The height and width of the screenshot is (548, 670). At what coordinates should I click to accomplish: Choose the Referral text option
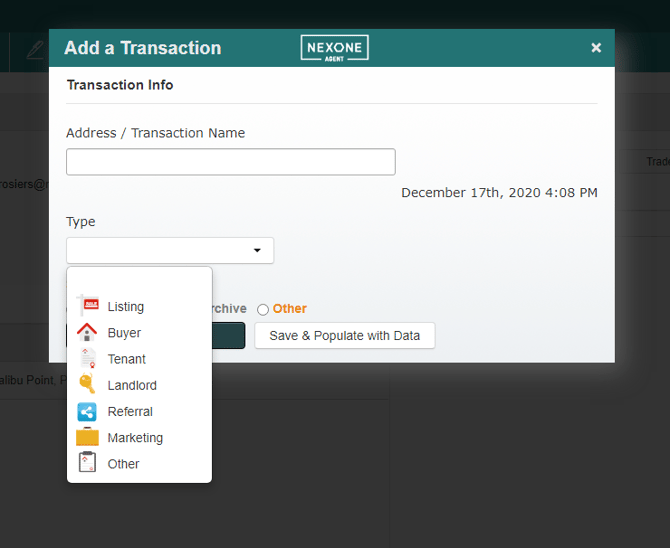tap(130, 411)
